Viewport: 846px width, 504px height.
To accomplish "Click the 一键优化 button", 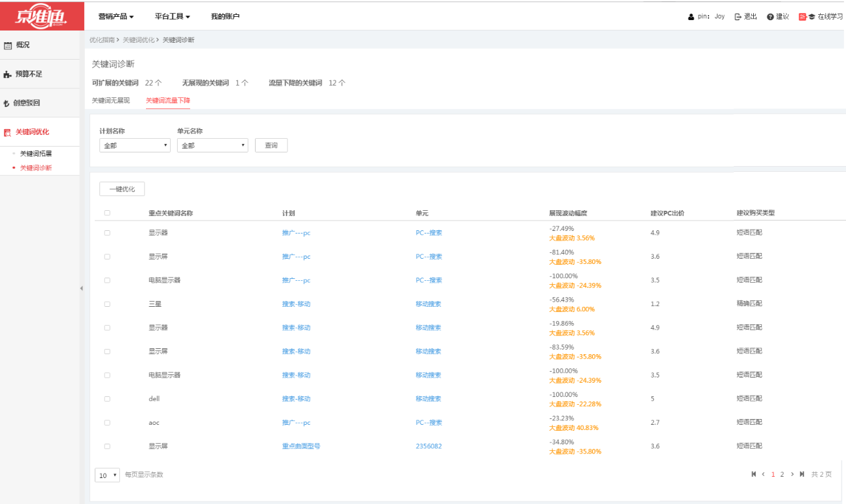I will pyautogui.click(x=122, y=189).
